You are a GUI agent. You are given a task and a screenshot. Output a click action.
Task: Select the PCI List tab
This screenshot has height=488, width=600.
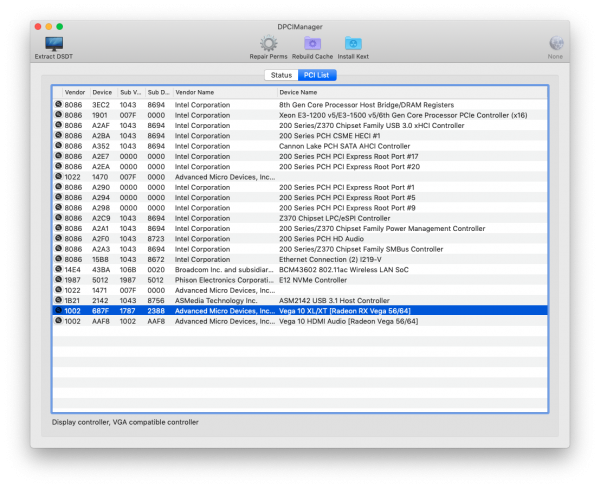pos(317,75)
